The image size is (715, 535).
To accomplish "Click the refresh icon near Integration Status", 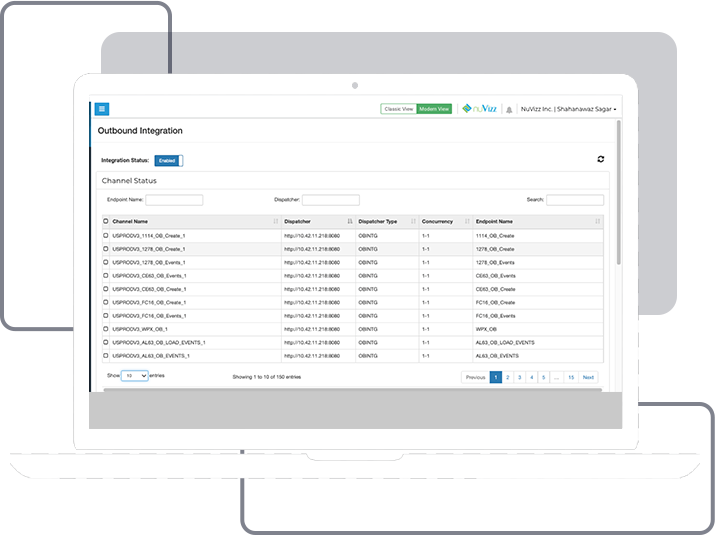I will pos(601,159).
